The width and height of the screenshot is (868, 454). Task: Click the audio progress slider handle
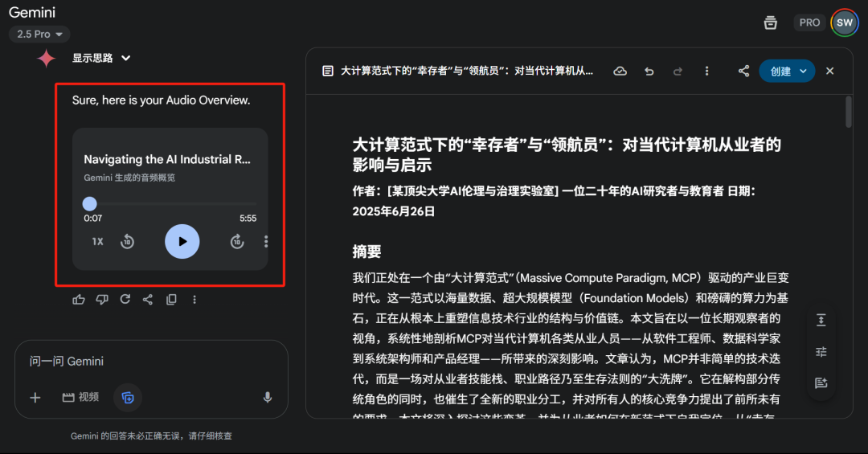pos(90,204)
